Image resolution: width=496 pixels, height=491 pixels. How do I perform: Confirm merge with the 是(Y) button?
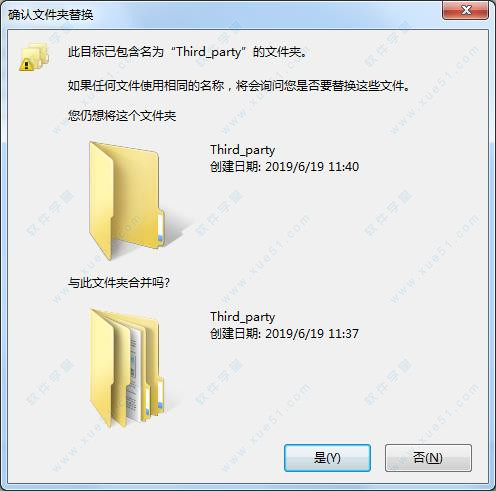pos(327,458)
